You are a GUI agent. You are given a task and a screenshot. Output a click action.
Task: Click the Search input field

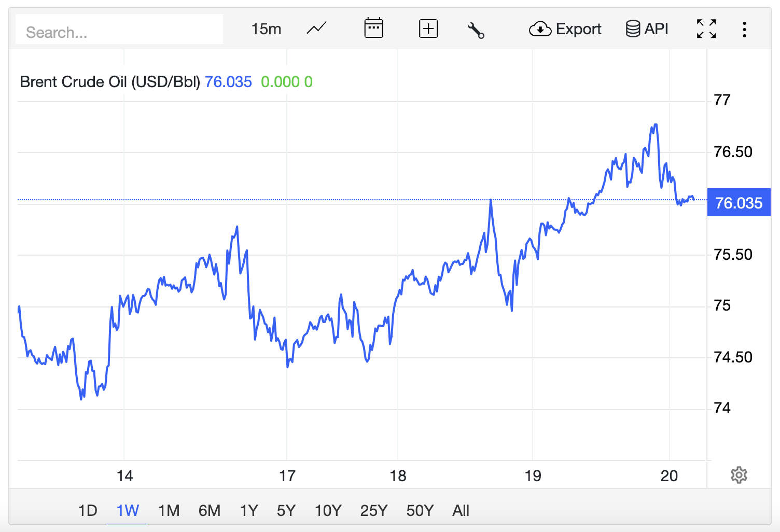pyautogui.click(x=119, y=30)
